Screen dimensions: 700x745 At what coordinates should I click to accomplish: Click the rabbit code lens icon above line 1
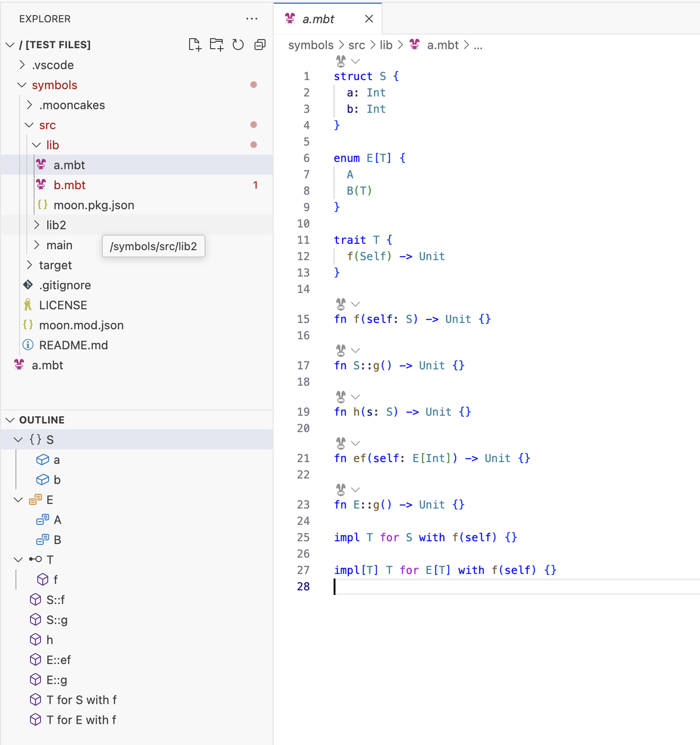coord(341,61)
